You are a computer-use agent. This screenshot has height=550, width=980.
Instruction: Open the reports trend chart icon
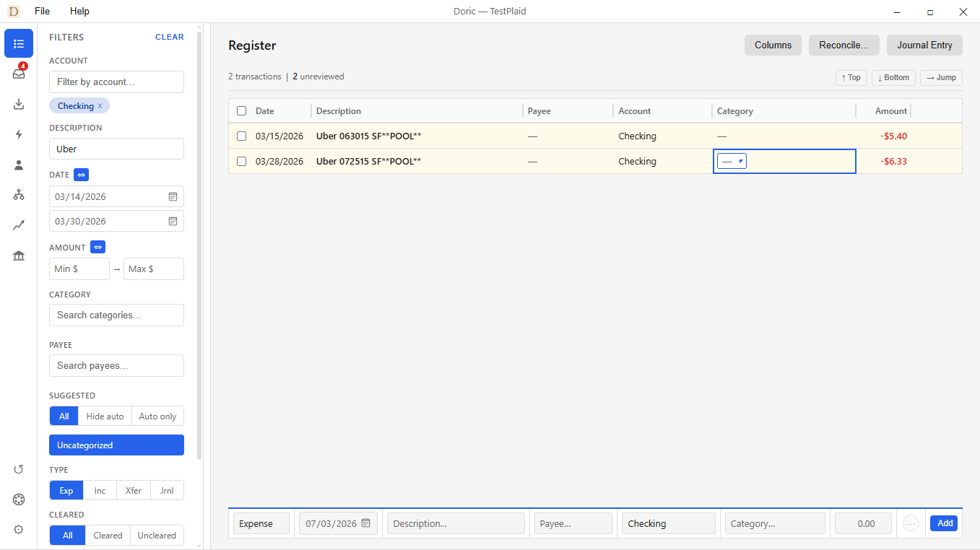tap(19, 225)
